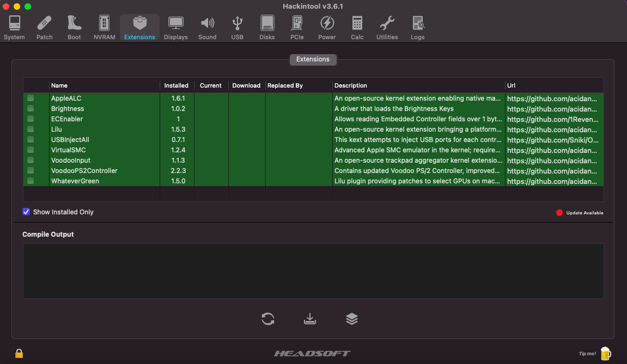Open the Boot section icon

click(x=74, y=28)
